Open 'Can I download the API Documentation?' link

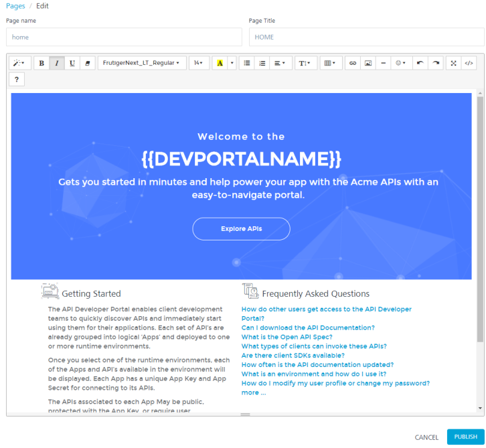tap(308, 327)
